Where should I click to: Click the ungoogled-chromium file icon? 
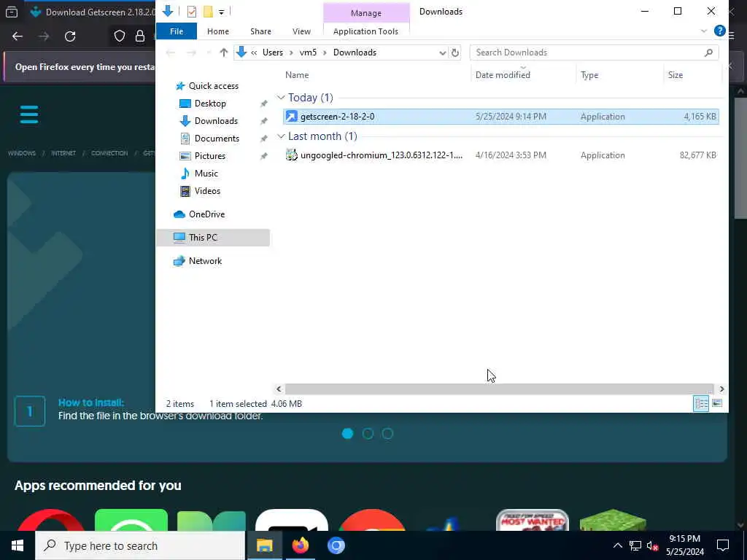291,155
